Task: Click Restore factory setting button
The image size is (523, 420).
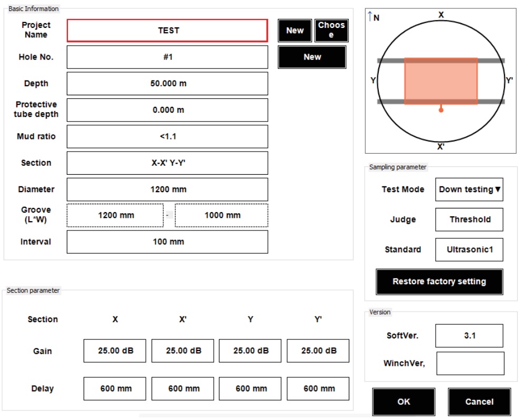Action: point(440,282)
